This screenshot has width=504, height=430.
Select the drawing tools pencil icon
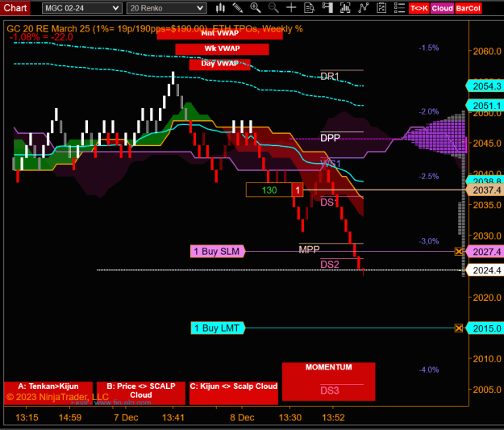(x=238, y=8)
